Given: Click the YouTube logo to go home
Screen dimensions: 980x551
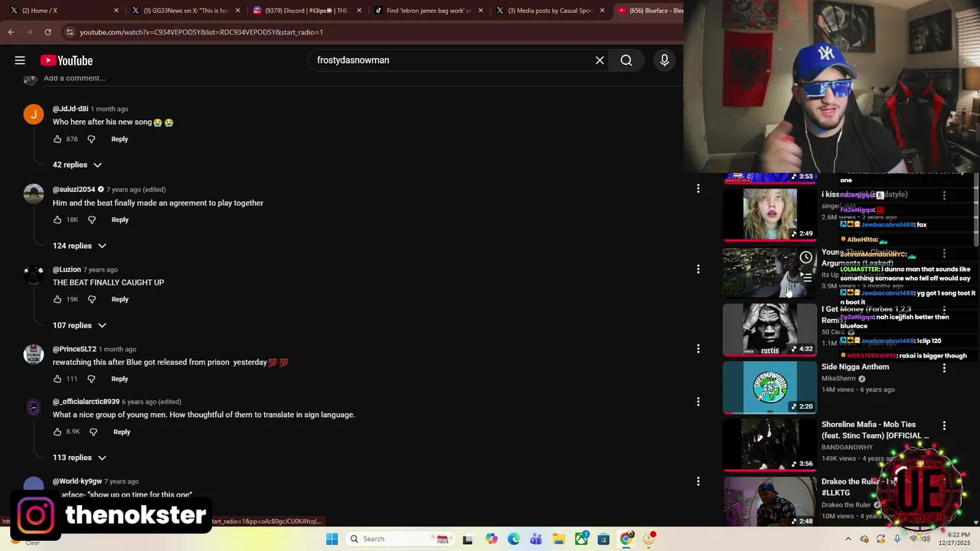Looking at the screenshot, I should [67, 60].
